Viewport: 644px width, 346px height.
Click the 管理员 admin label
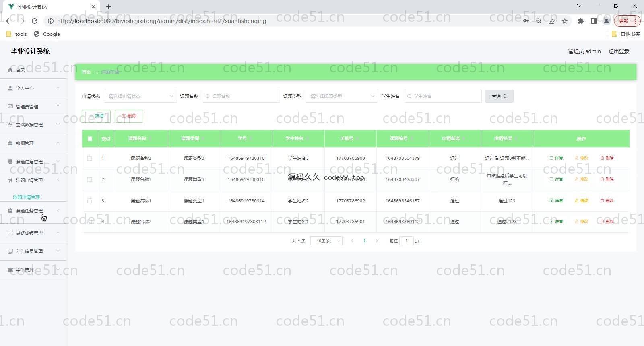click(x=584, y=51)
